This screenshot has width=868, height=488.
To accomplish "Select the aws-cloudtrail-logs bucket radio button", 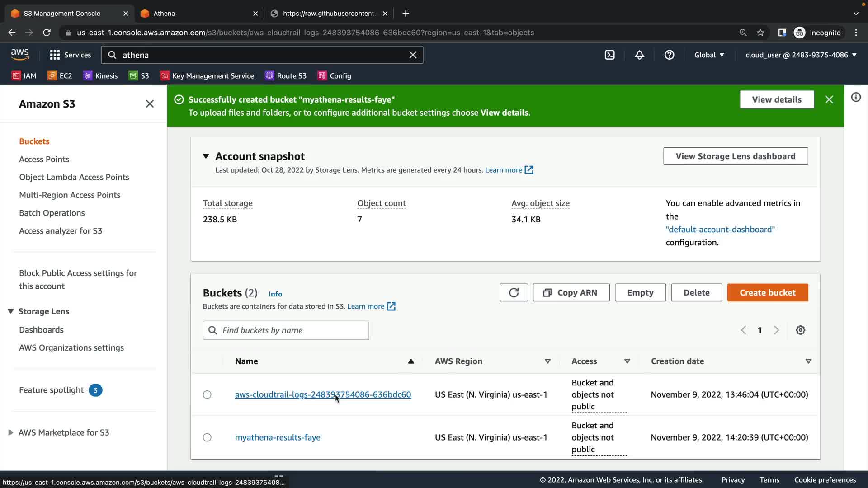I will click(207, 394).
